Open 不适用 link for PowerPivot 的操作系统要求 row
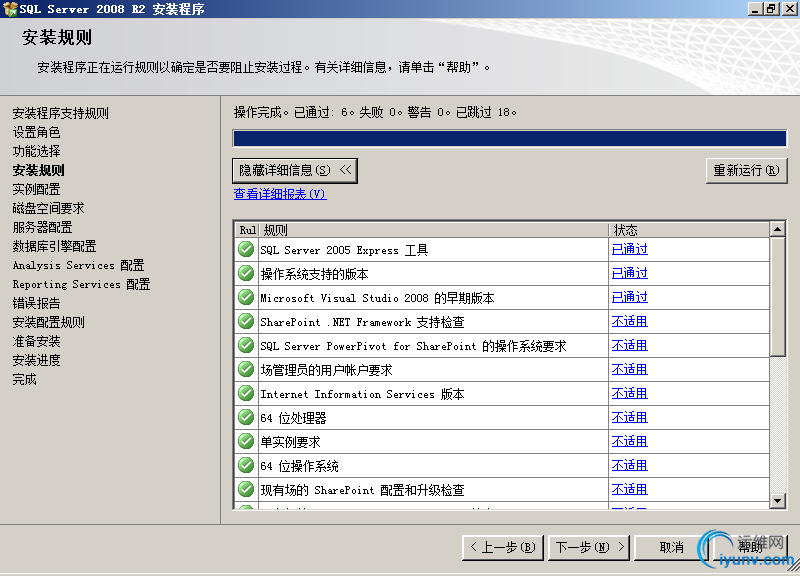 630,345
